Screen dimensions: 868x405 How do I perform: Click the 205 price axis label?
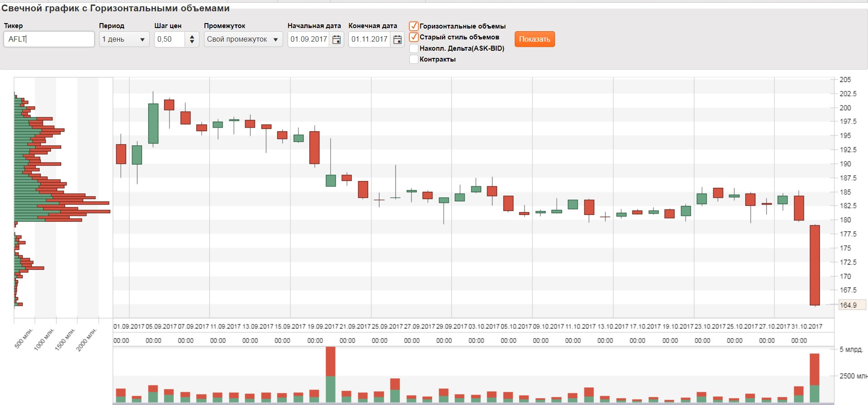845,80
